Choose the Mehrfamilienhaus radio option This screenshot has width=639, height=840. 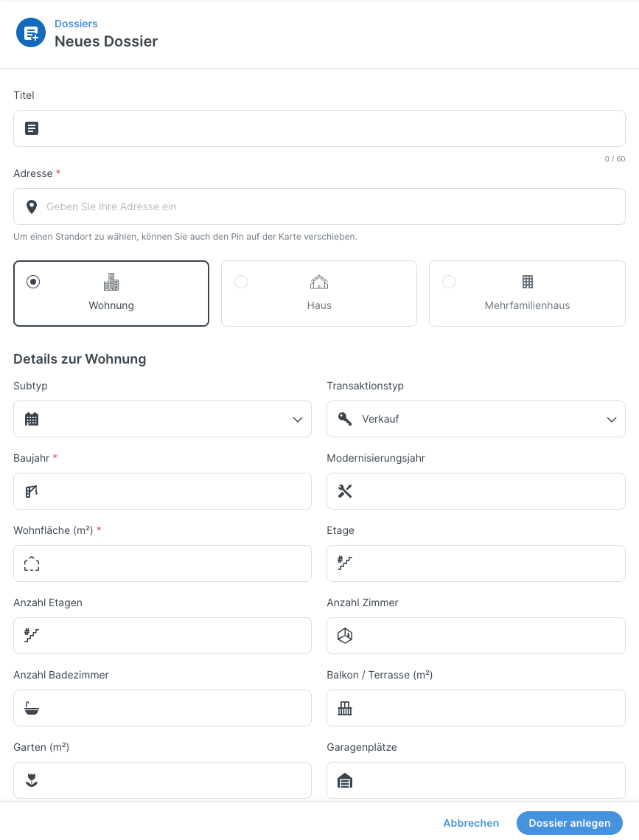449,282
